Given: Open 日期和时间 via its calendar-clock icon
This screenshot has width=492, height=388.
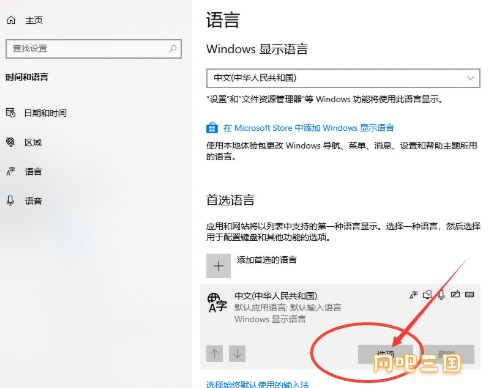Looking at the screenshot, I should pos(11,113).
